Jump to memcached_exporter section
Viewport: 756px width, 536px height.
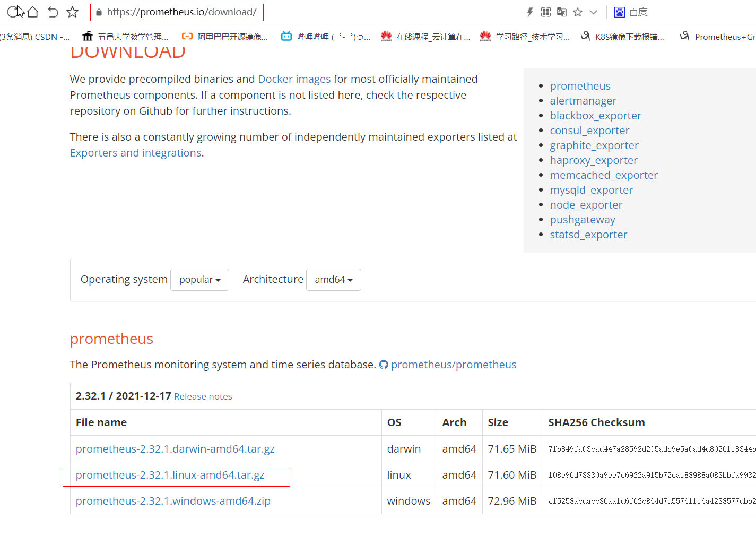604,175
